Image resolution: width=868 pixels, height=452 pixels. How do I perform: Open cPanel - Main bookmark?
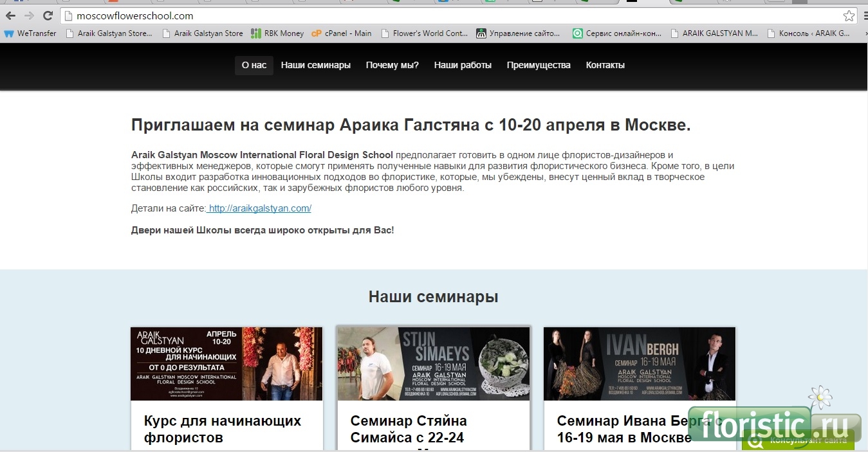pos(342,33)
